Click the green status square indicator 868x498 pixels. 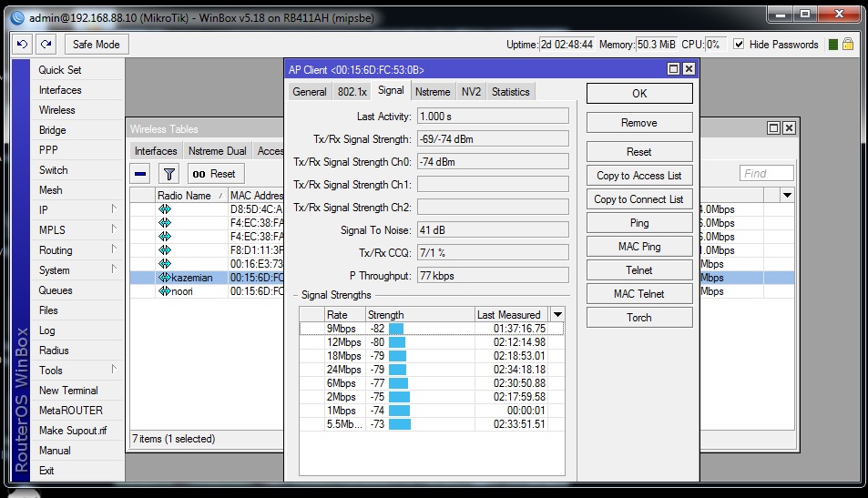tap(832, 44)
